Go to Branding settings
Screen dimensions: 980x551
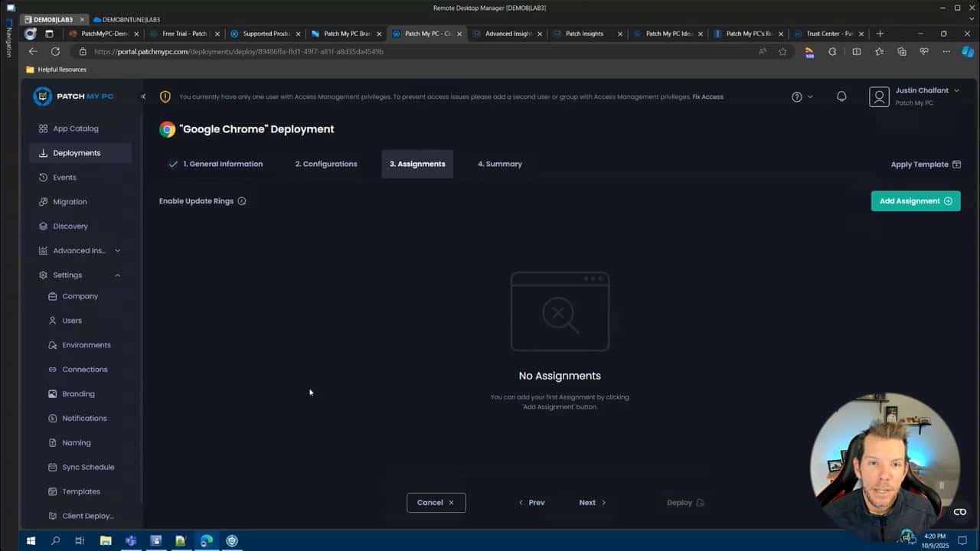(78, 394)
